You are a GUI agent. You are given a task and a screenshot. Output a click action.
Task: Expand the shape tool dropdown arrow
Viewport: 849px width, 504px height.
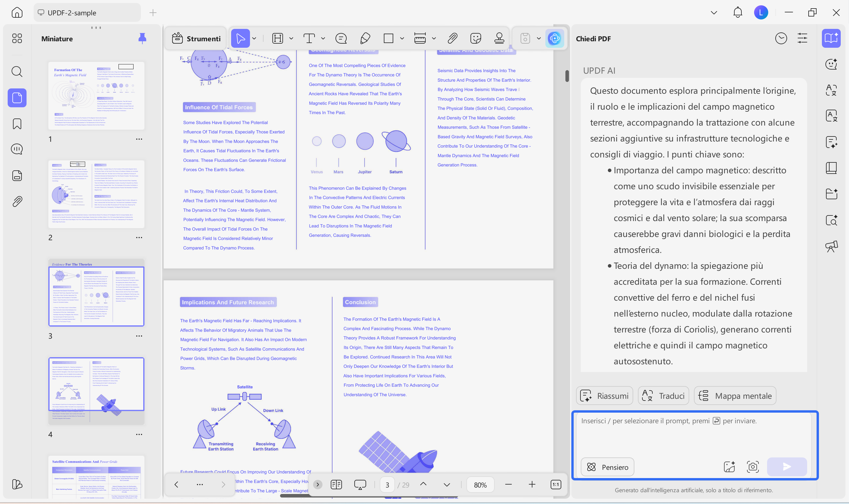(x=402, y=38)
